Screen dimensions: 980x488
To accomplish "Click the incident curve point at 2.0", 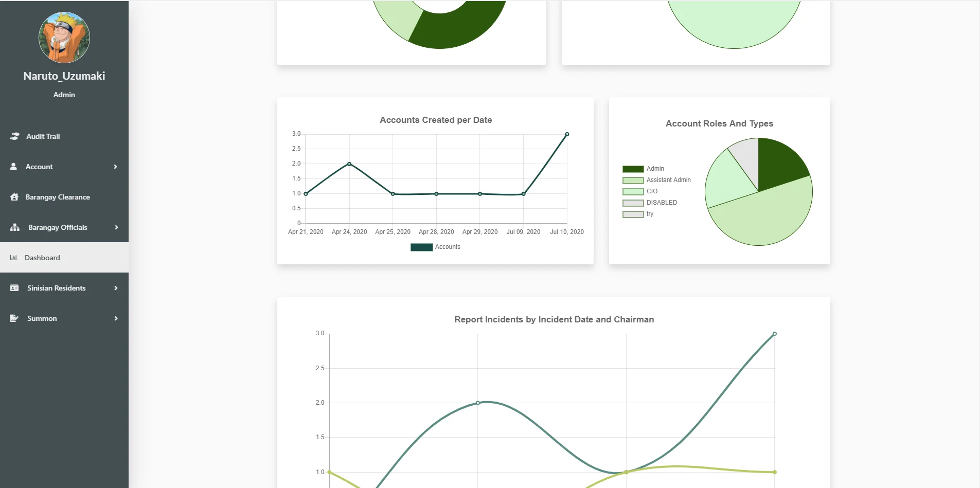I will (478, 403).
